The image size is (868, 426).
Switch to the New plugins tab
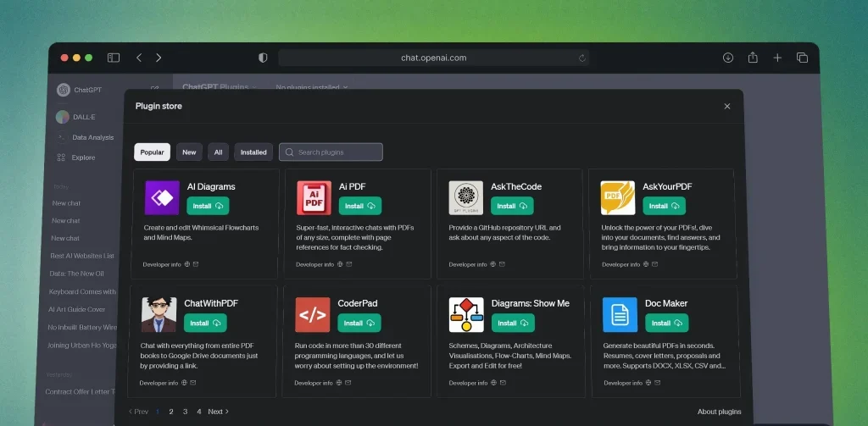[x=189, y=152]
